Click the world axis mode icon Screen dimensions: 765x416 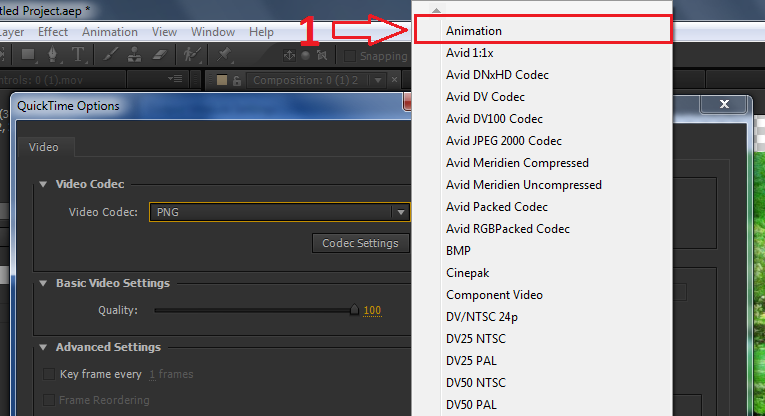point(305,56)
